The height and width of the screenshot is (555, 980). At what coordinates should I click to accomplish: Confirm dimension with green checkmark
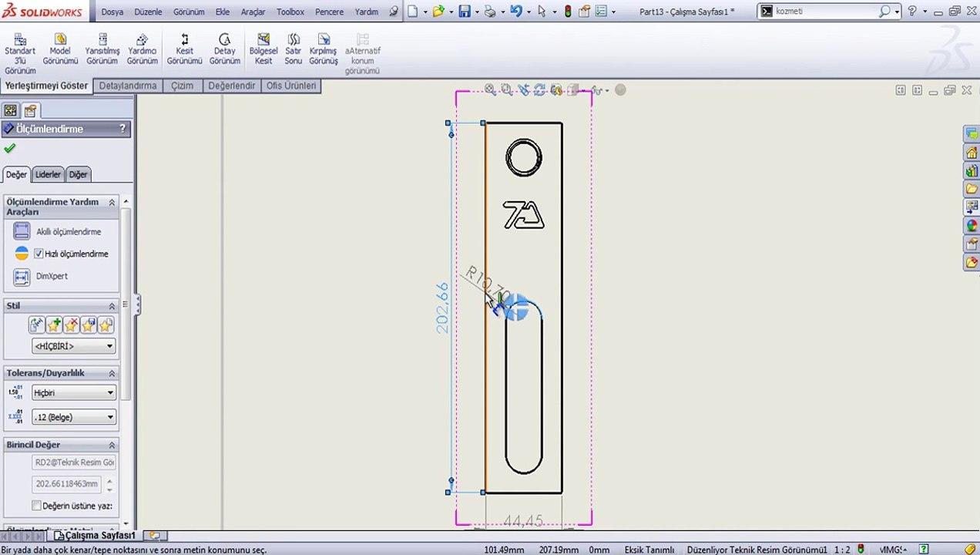click(x=9, y=148)
